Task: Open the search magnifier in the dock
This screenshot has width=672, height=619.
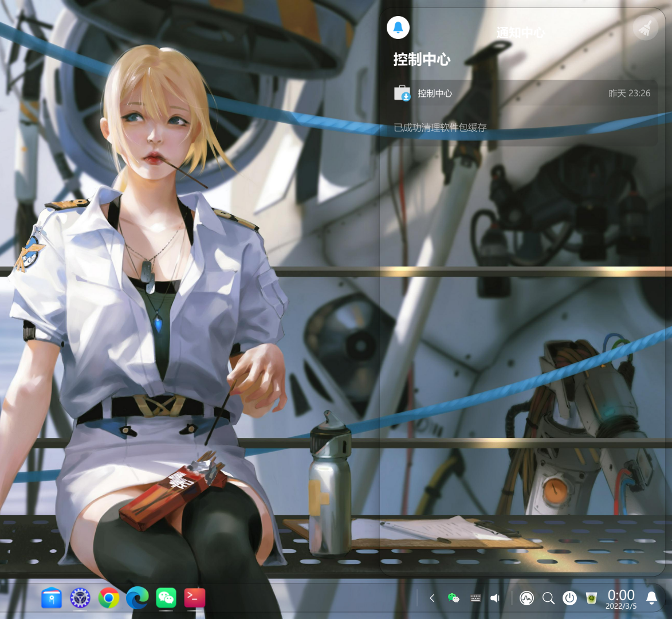Action: pyautogui.click(x=548, y=598)
